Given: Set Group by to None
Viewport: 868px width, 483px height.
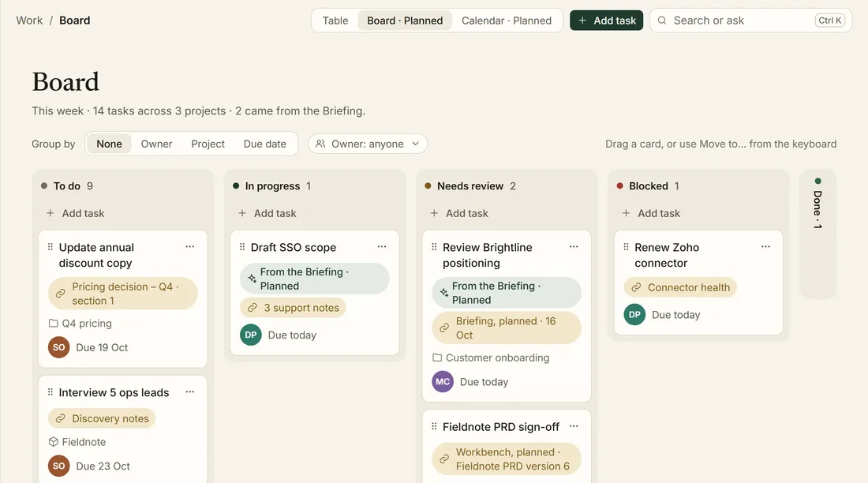Looking at the screenshot, I should point(109,144).
